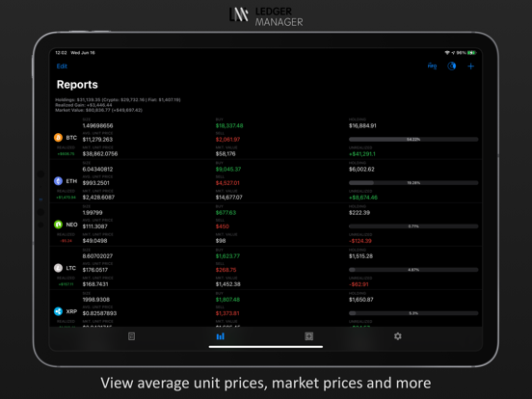Click the Market Value summary line
The width and height of the screenshot is (532, 399).
pyautogui.click(x=98, y=110)
